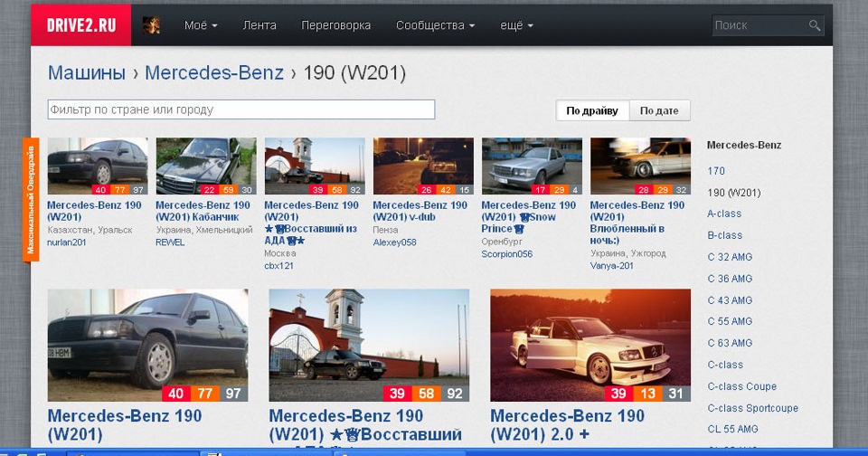Open user REWEL profile
The height and width of the screenshot is (456, 868).
click(170, 242)
